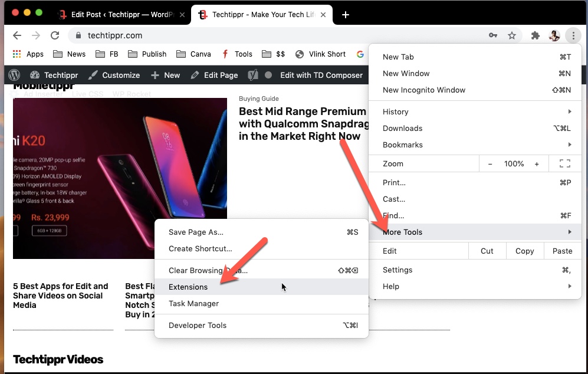Click the Buying Guide category label
The width and height of the screenshot is (588, 374).
[259, 99]
